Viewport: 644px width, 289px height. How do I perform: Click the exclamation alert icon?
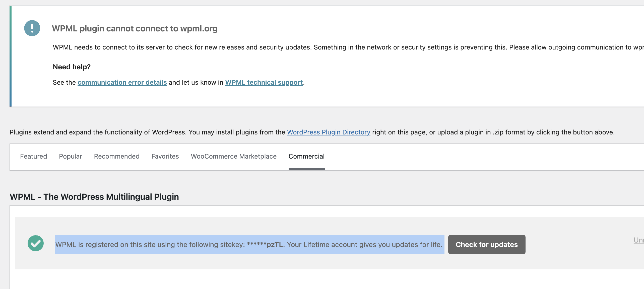pos(32,28)
